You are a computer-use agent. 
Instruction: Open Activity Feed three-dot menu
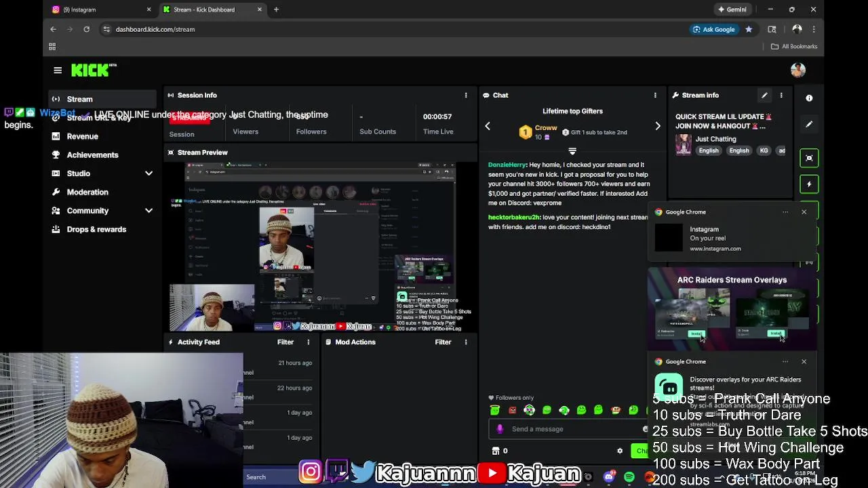[x=309, y=342]
